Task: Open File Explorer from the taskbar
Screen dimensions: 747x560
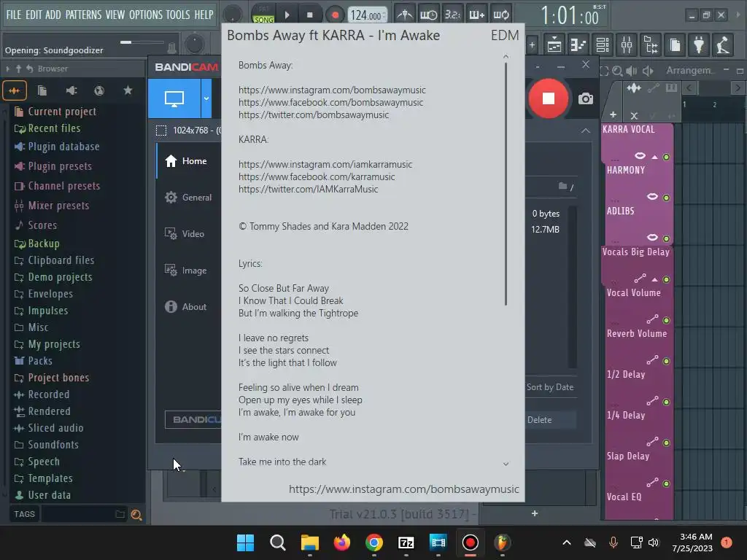Action: 309,542
